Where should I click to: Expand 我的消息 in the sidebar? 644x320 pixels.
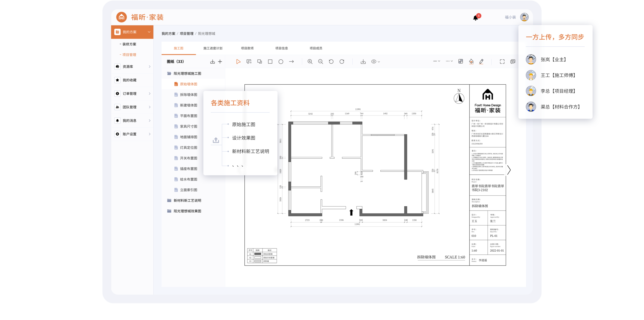132,121
